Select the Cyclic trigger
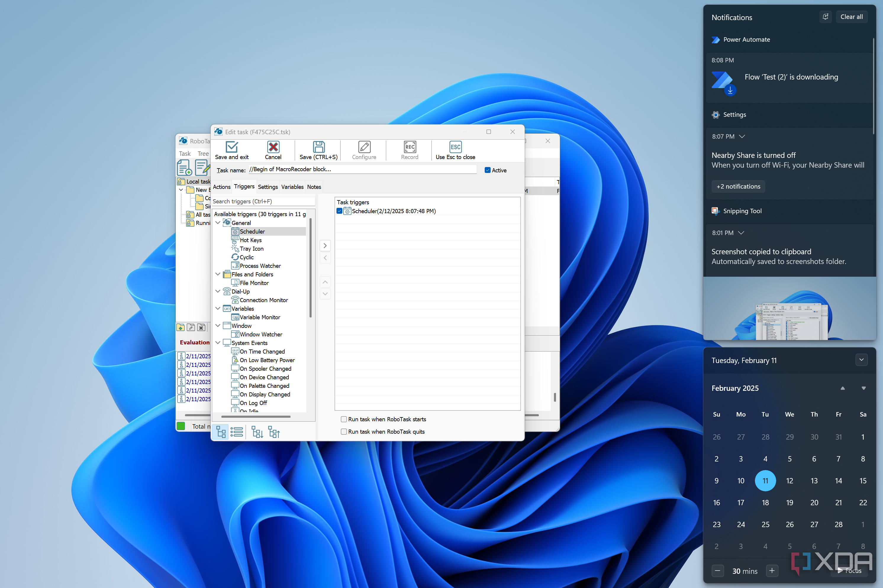Screen dimensions: 883x588 (246, 257)
